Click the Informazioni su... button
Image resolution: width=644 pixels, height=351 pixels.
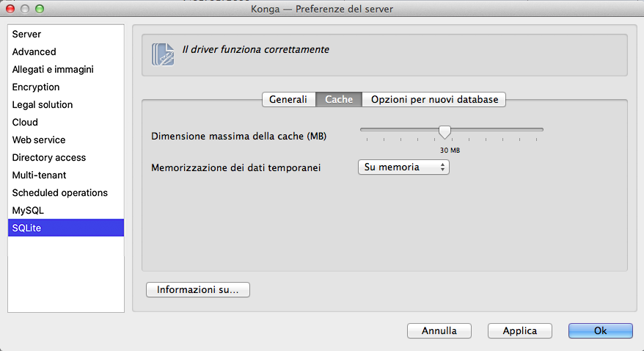[198, 290]
